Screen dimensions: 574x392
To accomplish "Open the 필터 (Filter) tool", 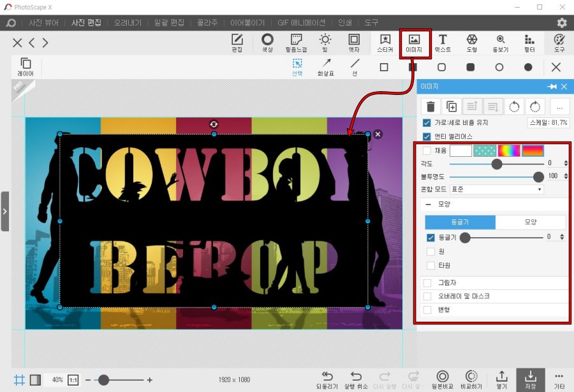I will click(x=529, y=43).
